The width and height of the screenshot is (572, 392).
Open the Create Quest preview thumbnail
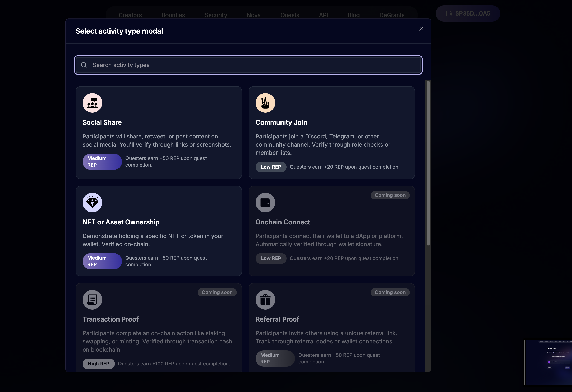pos(548,362)
